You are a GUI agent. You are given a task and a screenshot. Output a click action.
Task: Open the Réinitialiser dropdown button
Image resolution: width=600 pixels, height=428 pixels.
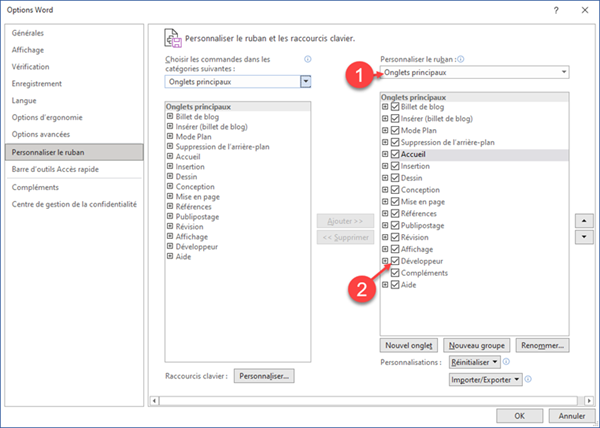474,362
